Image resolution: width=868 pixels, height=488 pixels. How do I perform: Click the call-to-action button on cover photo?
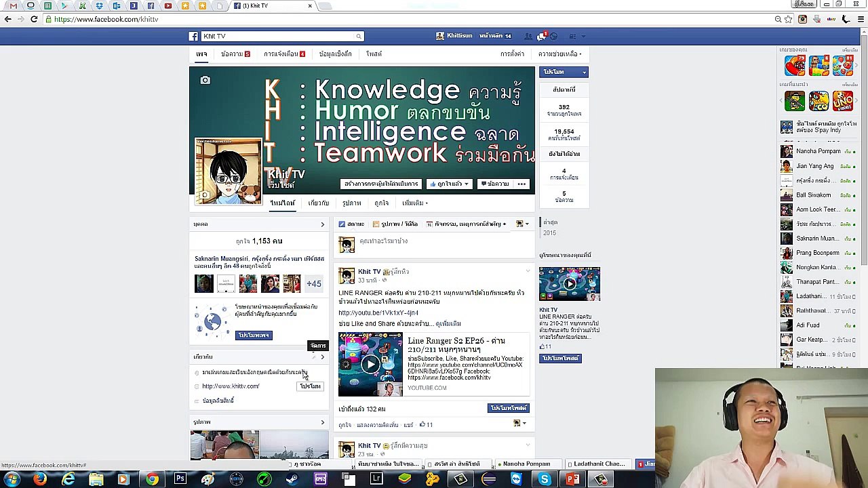pyautogui.click(x=381, y=184)
